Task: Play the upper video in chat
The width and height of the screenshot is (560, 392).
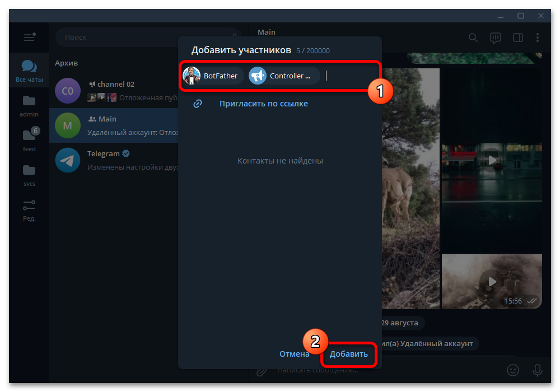Action: [x=492, y=160]
